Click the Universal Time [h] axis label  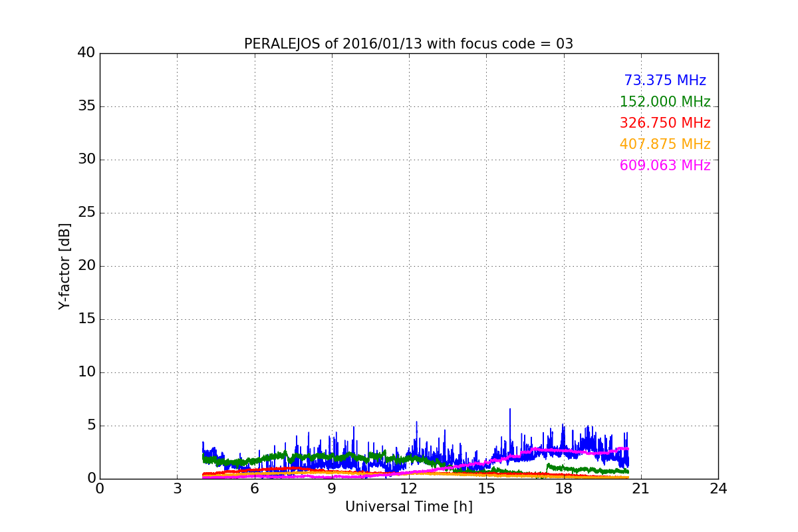pyautogui.click(x=408, y=507)
